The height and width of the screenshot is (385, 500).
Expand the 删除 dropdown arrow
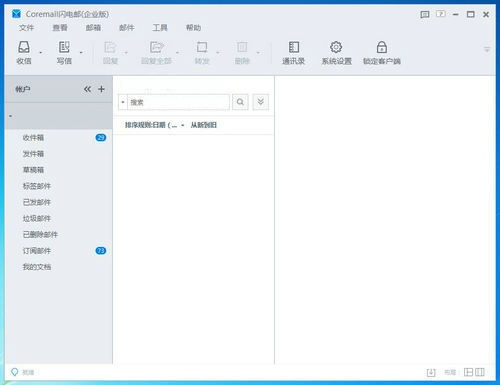[258, 53]
